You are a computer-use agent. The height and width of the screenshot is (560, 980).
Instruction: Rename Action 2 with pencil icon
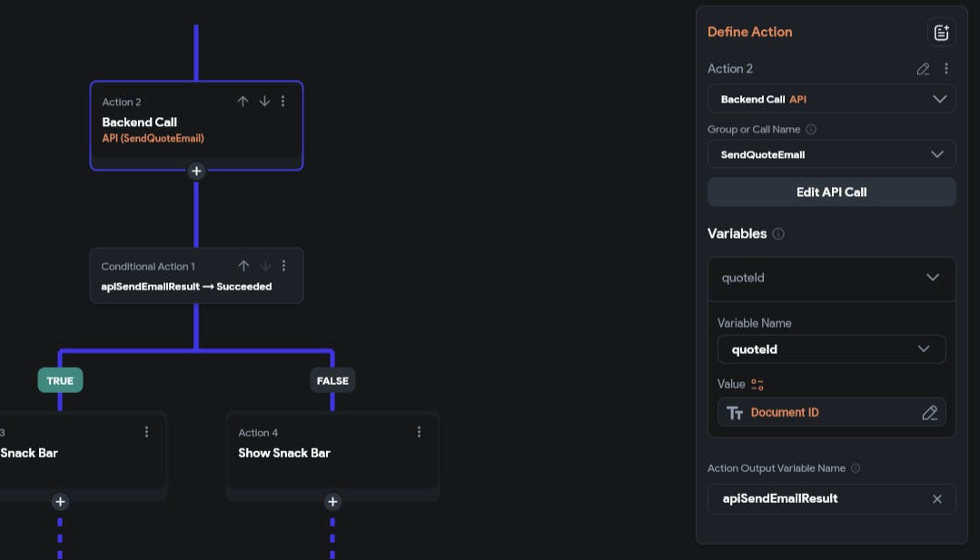(x=923, y=69)
